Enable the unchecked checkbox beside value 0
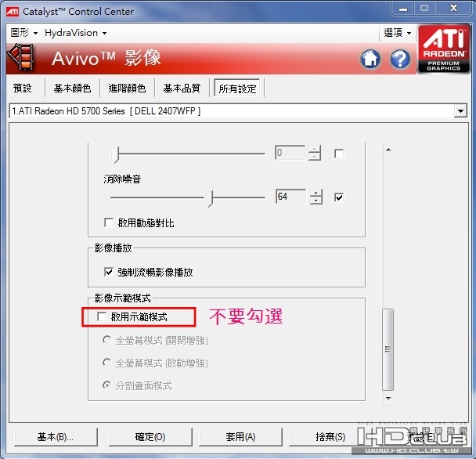This screenshot has width=476, height=459. coord(339,154)
